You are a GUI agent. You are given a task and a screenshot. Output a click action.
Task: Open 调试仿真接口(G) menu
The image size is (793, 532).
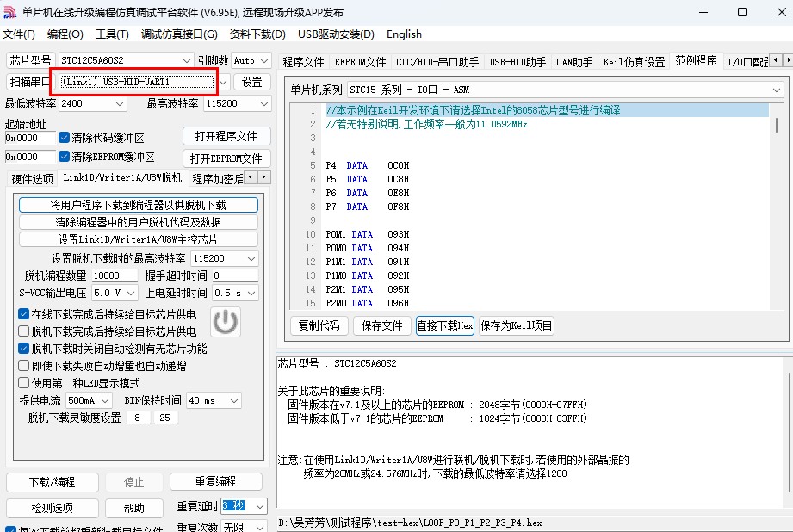click(x=179, y=34)
